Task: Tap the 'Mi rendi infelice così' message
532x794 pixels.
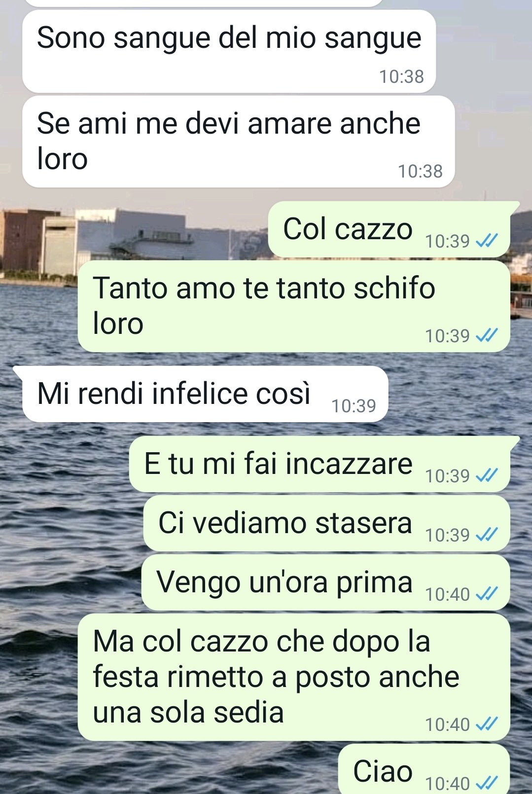Action: (x=205, y=394)
